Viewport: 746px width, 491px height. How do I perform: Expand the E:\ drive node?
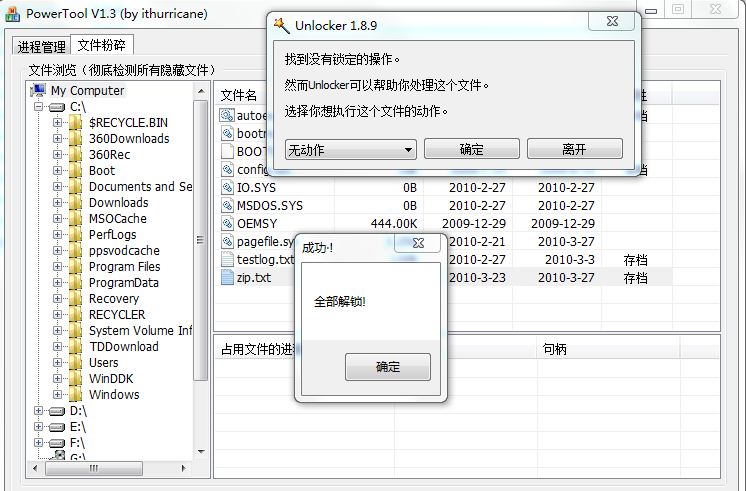[x=39, y=427]
